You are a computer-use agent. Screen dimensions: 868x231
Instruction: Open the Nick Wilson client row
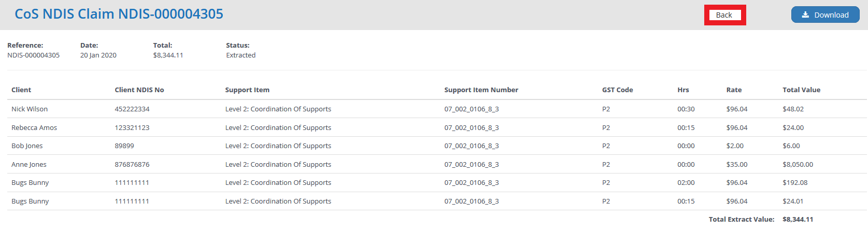(x=437, y=109)
